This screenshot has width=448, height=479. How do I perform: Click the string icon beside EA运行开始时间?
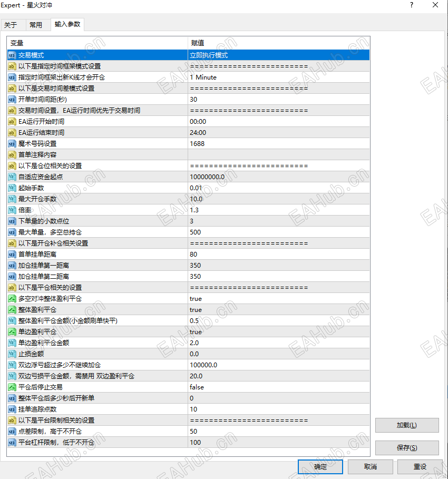[12, 122]
